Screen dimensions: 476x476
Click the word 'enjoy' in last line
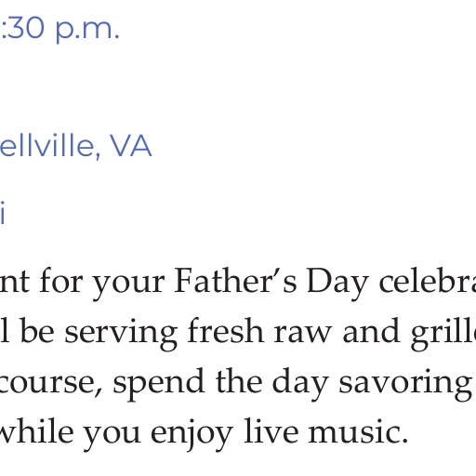192,434
